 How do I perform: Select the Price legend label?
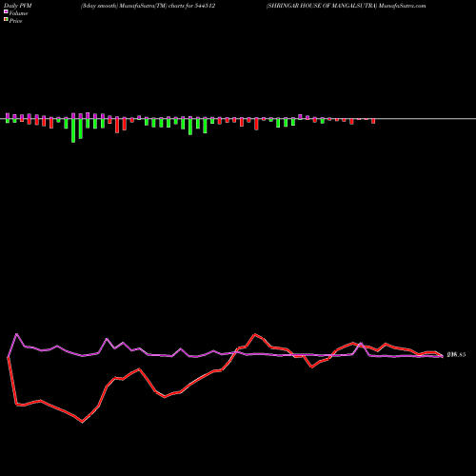15,21
